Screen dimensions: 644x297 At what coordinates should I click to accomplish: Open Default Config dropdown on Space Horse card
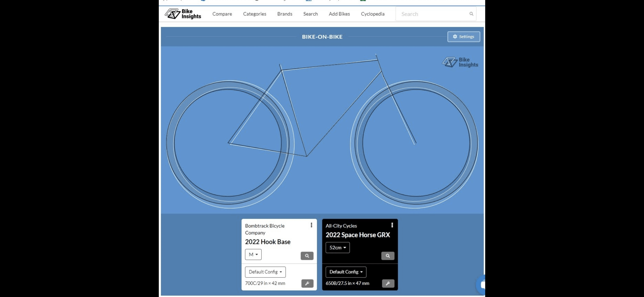point(346,272)
